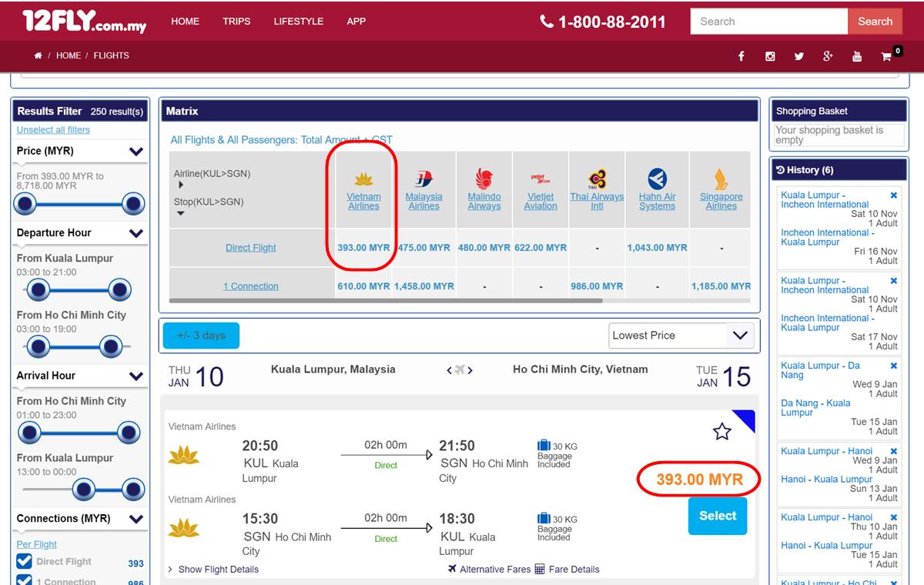
Task: Open the LIFESTYLE menu item
Action: pos(299,22)
